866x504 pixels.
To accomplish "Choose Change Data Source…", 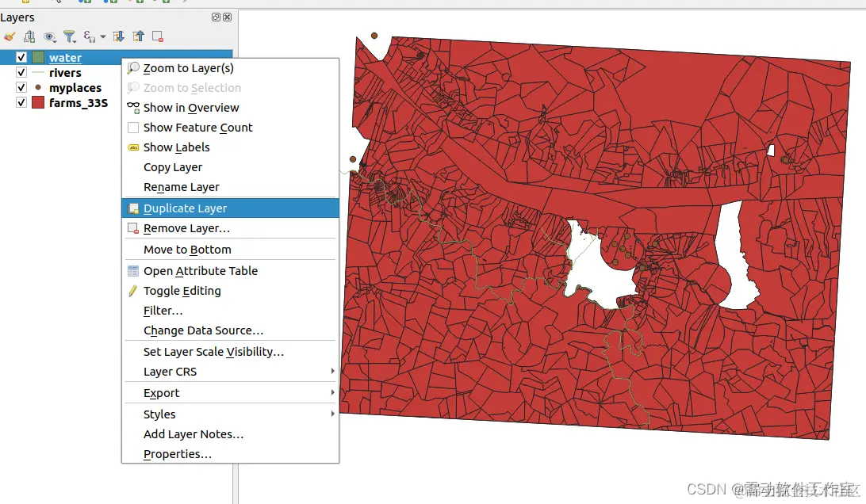I will 230,330.
